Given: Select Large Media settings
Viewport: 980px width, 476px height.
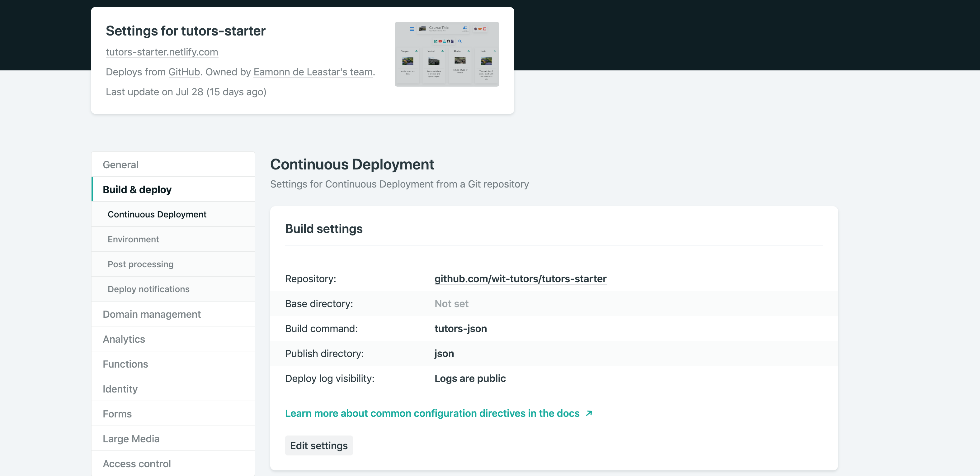Looking at the screenshot, I should (131, 439).
